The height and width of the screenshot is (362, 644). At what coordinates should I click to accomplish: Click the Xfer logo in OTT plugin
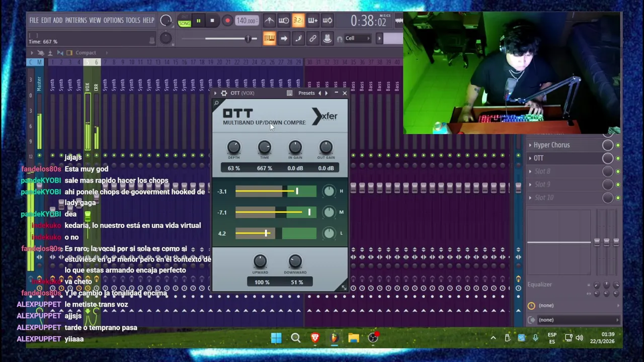coord(325,116)
